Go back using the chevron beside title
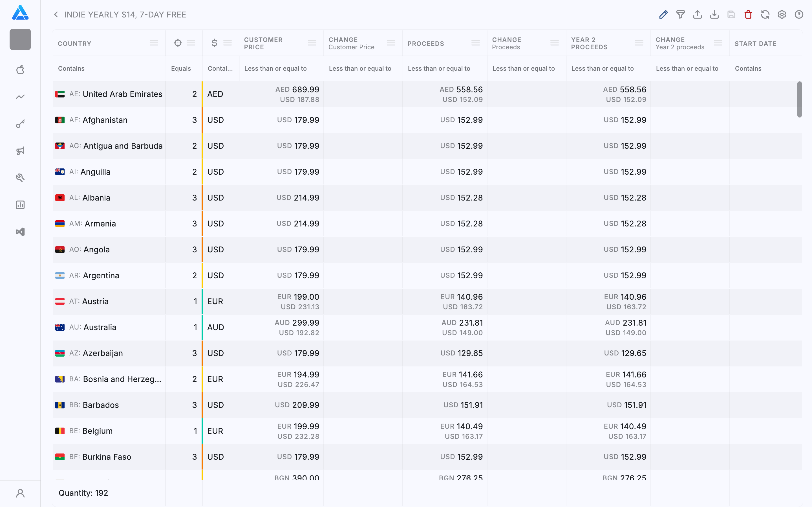This screenshot has width=812, height=507. pos(56,14)
